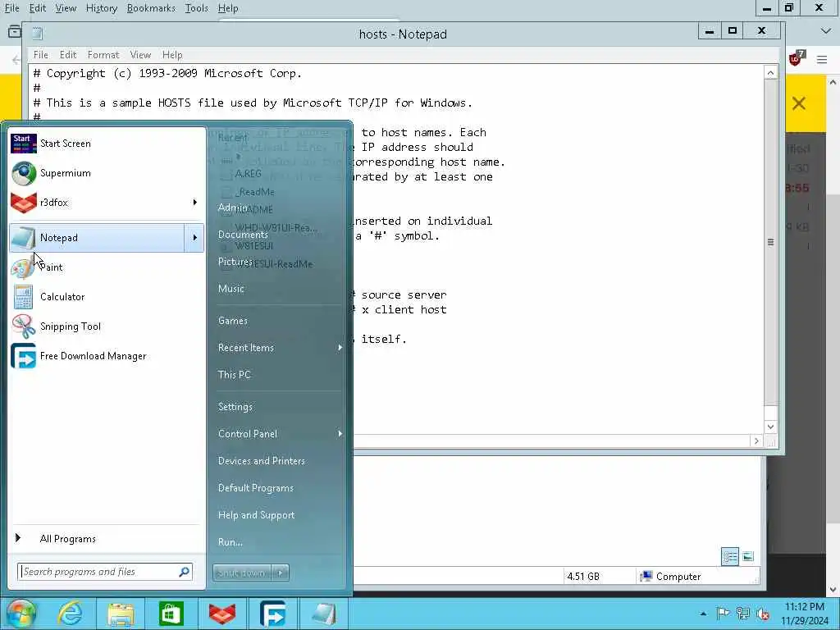Viewport: 840px width, 630px height.
Task: Close the yellow notification bar
Action: [799, 103]
